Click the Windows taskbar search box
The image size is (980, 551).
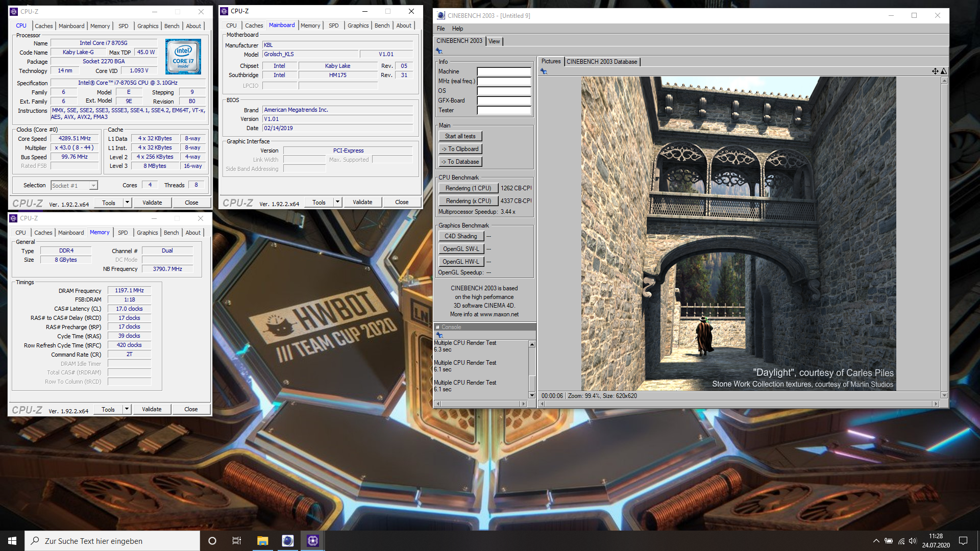click(112, 541)
